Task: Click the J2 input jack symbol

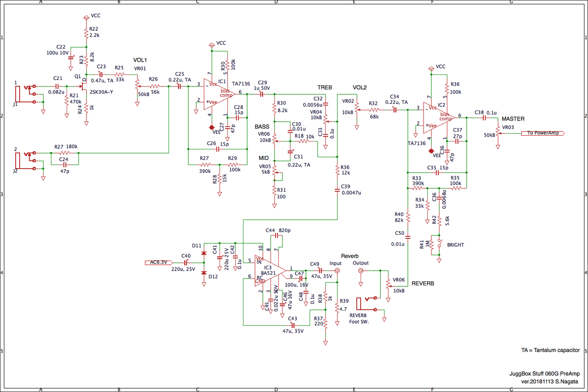Action: click(25, 161)
